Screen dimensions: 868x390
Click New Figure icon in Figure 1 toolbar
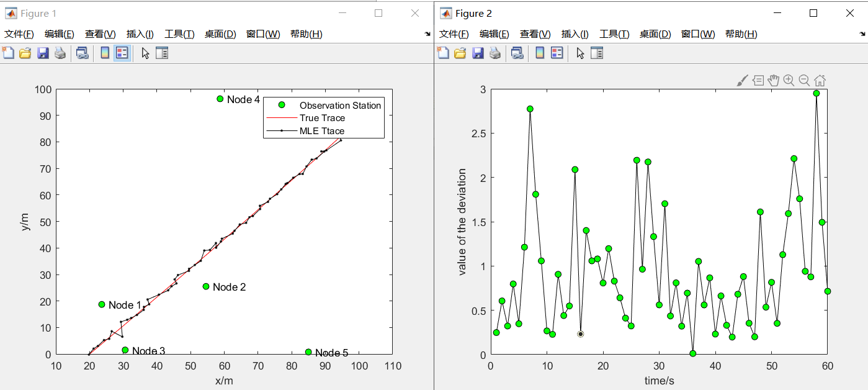pos(8,53)
